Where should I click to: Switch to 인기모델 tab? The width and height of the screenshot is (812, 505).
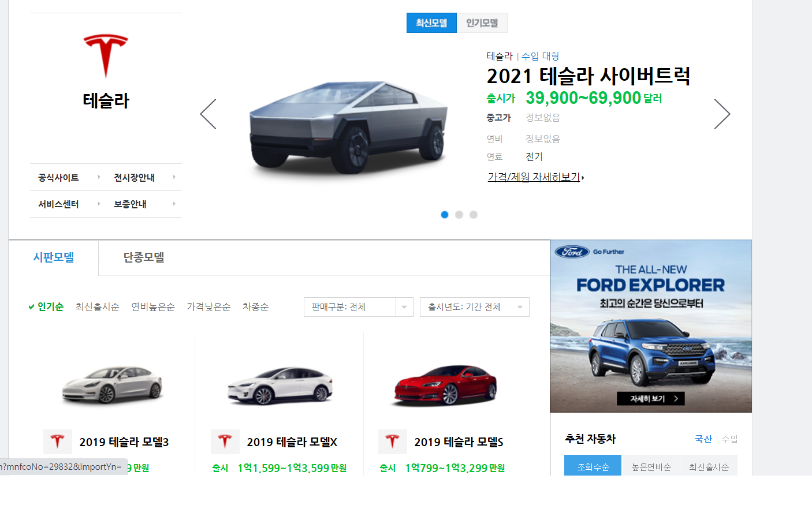482,23
